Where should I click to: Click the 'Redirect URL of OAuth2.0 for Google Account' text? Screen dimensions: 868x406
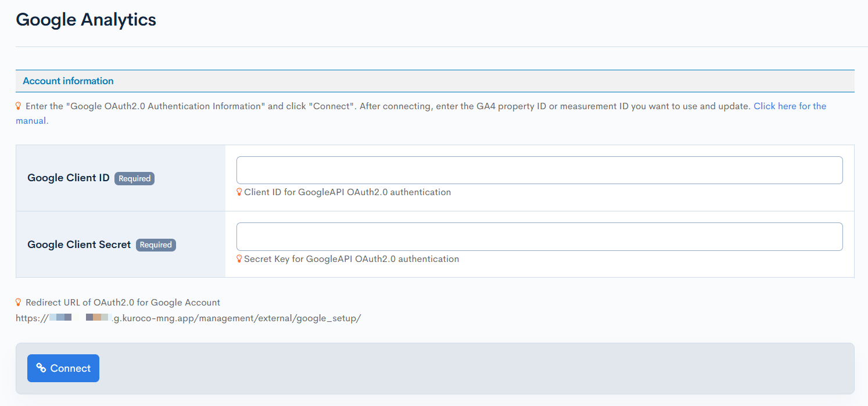tap(123, 303)
